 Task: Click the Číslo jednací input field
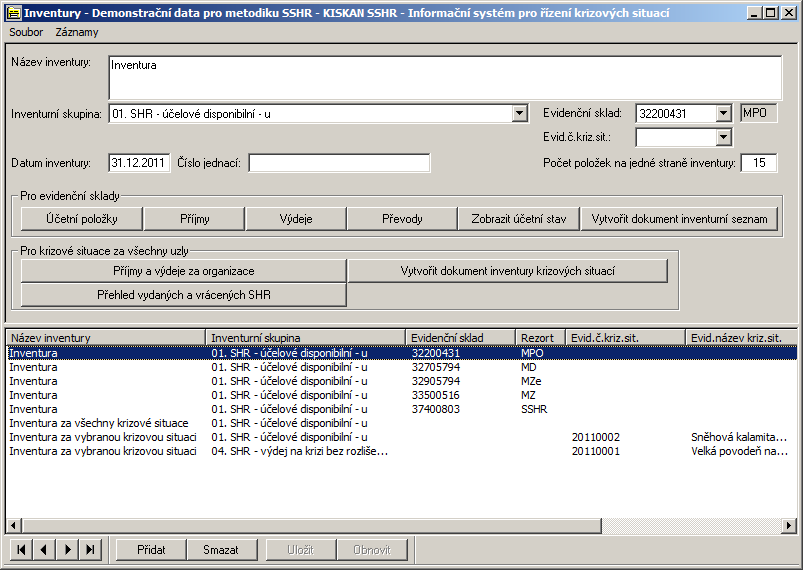(x=340, y=163)
